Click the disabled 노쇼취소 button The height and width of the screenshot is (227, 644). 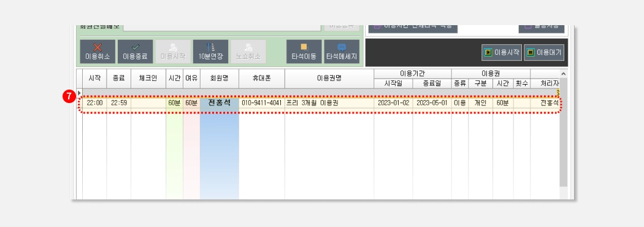coord(248,52)
